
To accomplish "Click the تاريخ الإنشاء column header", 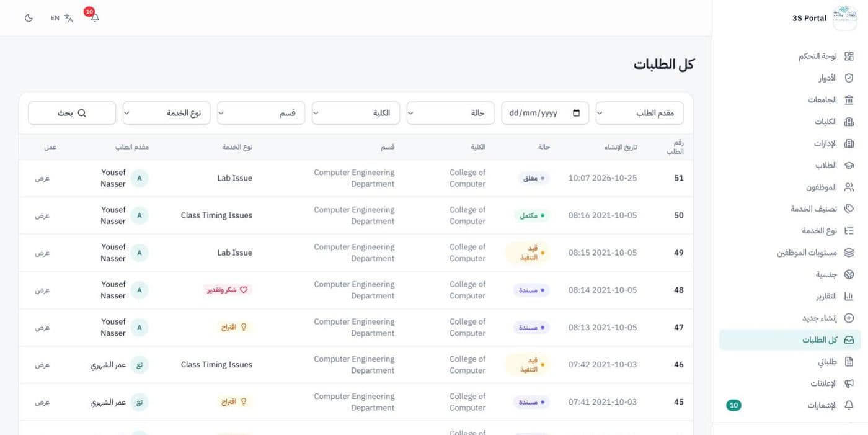I will click(x=621, y=147).
